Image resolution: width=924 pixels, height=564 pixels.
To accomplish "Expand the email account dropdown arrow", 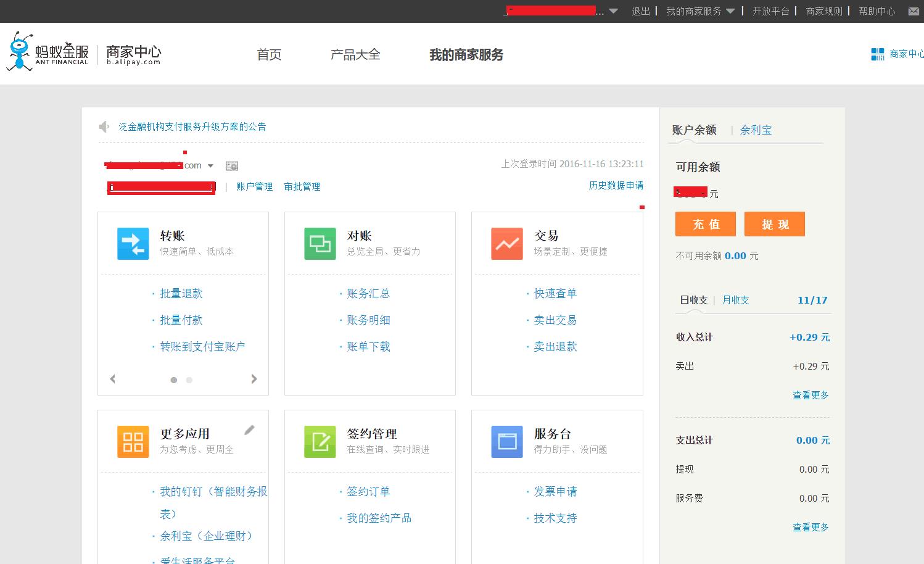I will (x=210, y=166).
